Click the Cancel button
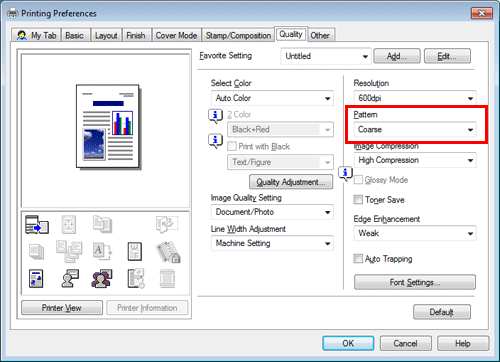500x362 pixels. point(405,343)
